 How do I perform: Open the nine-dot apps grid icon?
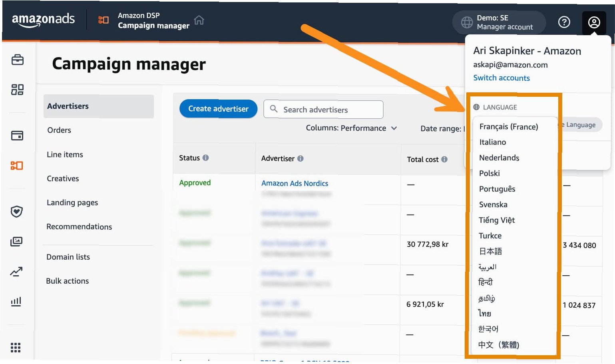coord(16,348)
